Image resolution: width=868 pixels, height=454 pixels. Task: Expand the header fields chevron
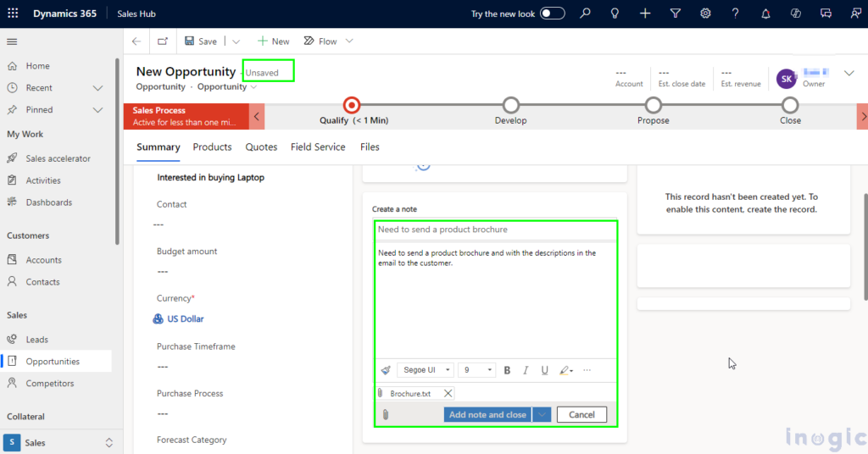[849, 73]
